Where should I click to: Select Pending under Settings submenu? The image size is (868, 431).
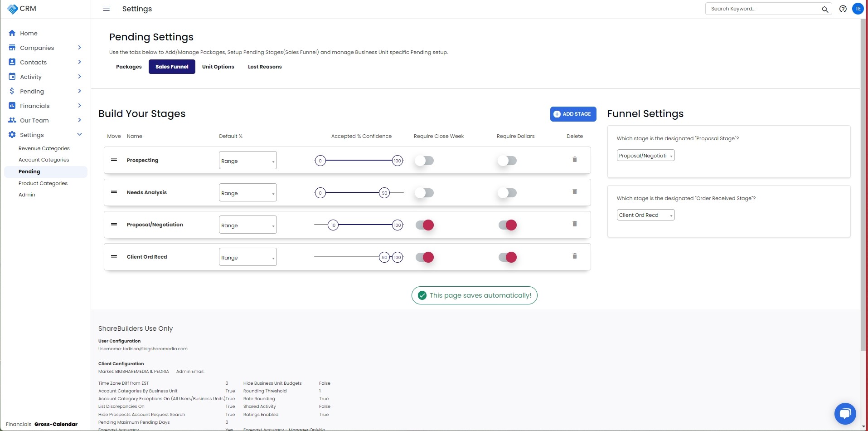[45, 171]
